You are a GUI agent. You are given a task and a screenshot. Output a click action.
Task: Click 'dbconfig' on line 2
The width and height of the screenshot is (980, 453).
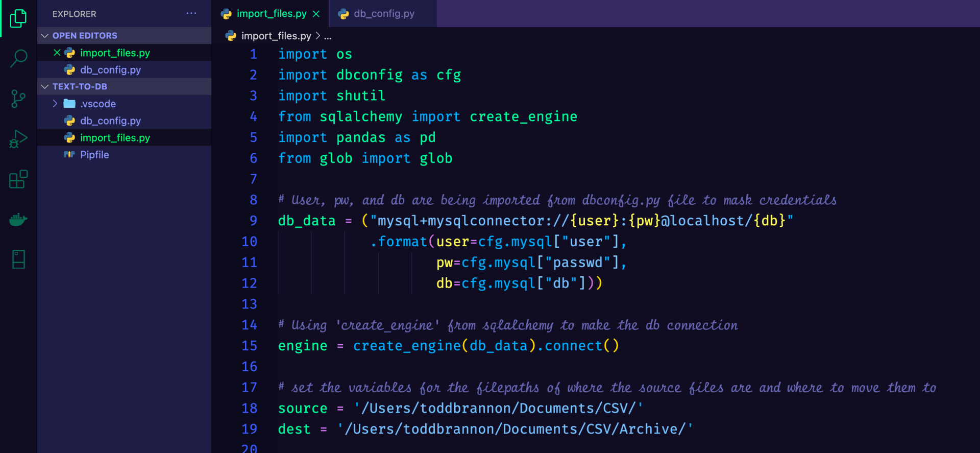click(370, 75)
